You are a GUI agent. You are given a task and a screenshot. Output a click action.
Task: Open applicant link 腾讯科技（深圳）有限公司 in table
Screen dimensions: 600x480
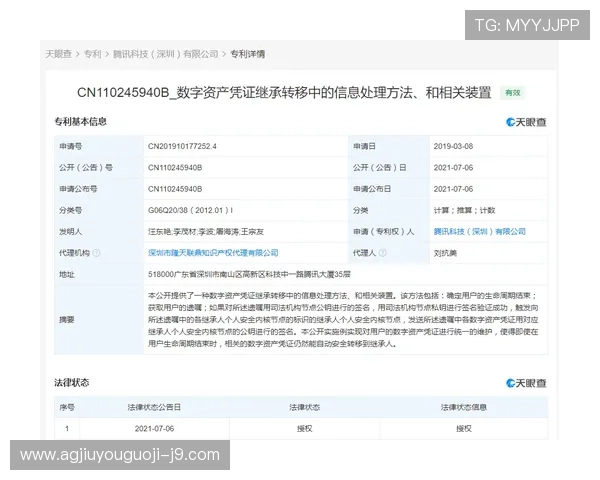click(x=479, y=232)
